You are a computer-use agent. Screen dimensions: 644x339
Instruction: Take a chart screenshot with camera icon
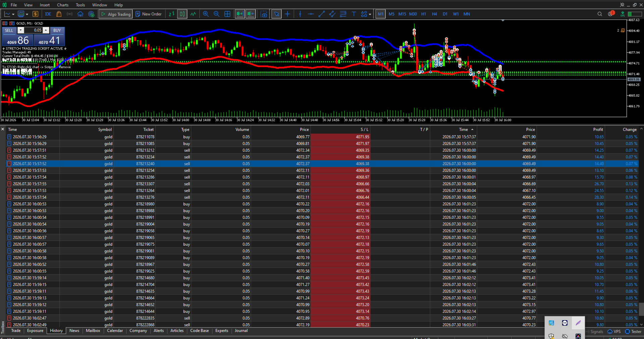[x=264, y=14]
